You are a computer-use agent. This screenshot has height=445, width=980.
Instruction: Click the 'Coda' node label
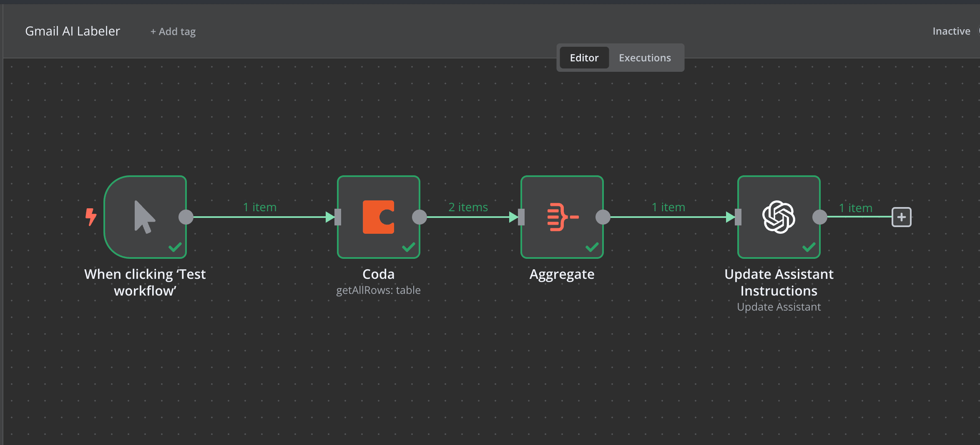[x=378, y=274]
